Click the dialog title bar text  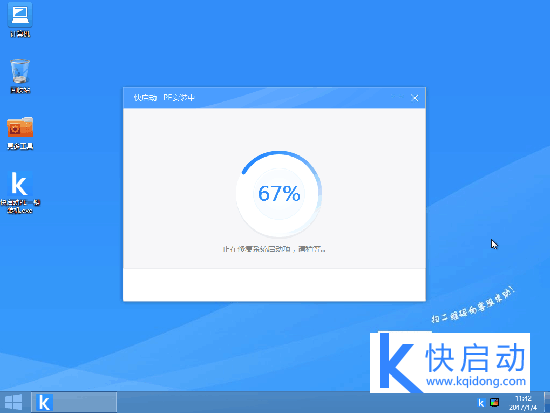164,98
